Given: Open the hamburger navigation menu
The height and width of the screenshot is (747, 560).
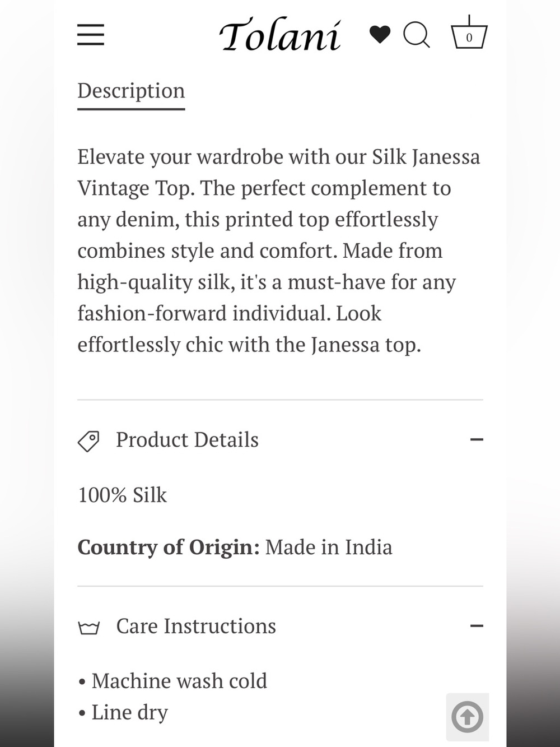Looking at the screenshot, I should click(x=91, y=35).
